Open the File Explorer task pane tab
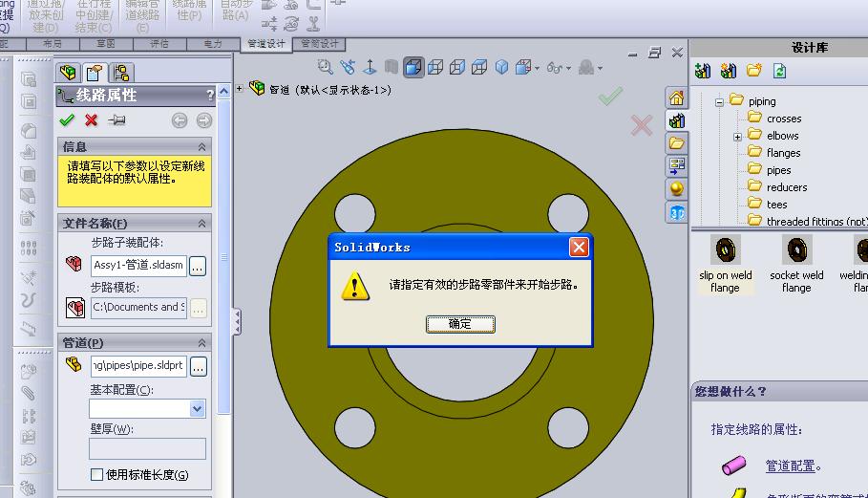 coord(676,143)
